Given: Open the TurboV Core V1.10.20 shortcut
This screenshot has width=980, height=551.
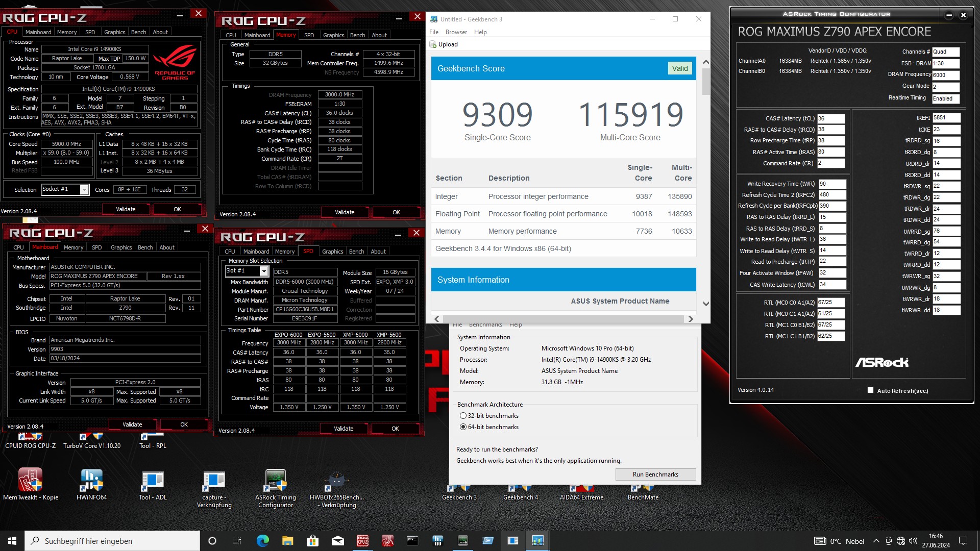Looking at the screenshot, I should click(x=92, y=441).
